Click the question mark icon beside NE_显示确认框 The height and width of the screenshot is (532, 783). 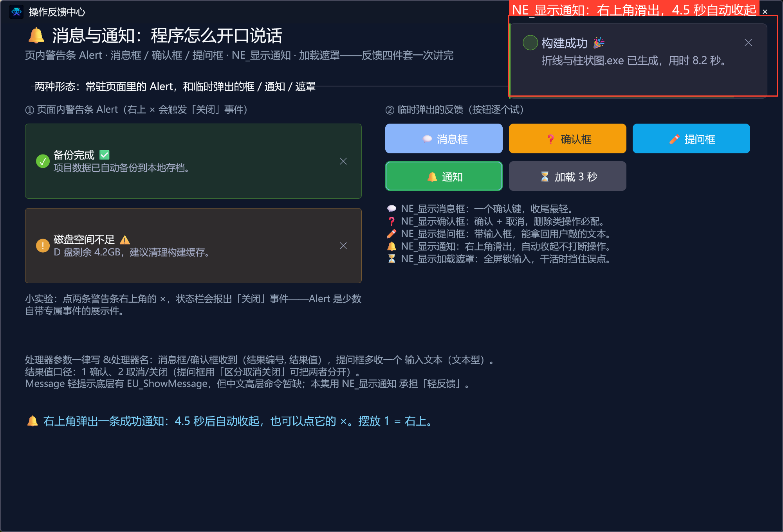pos(391,221)
